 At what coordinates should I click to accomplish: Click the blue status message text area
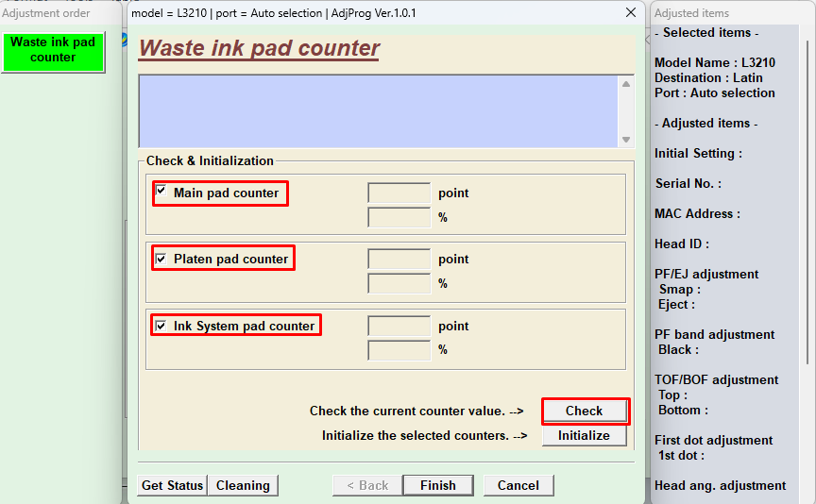pyautogui.click(x=378, y=111)
